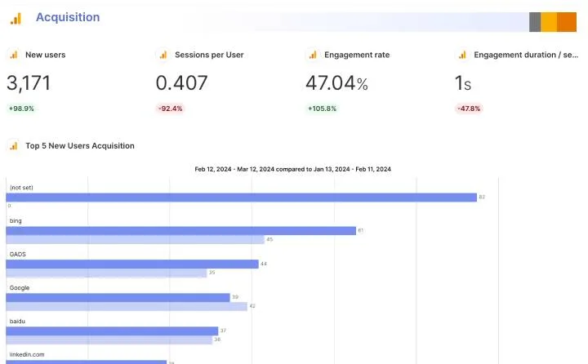Click the GADS previous period light bar
The image size is (588, 364).
tap(106, 273)
